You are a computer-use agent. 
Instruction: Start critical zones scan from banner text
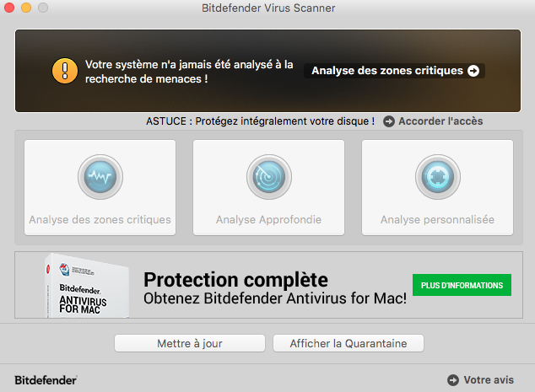pos(387,71)
